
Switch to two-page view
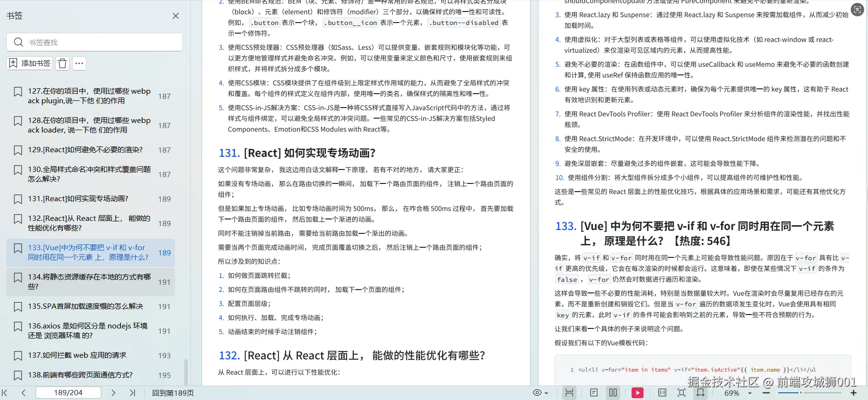pyautogui.click(x=613, y=393)
